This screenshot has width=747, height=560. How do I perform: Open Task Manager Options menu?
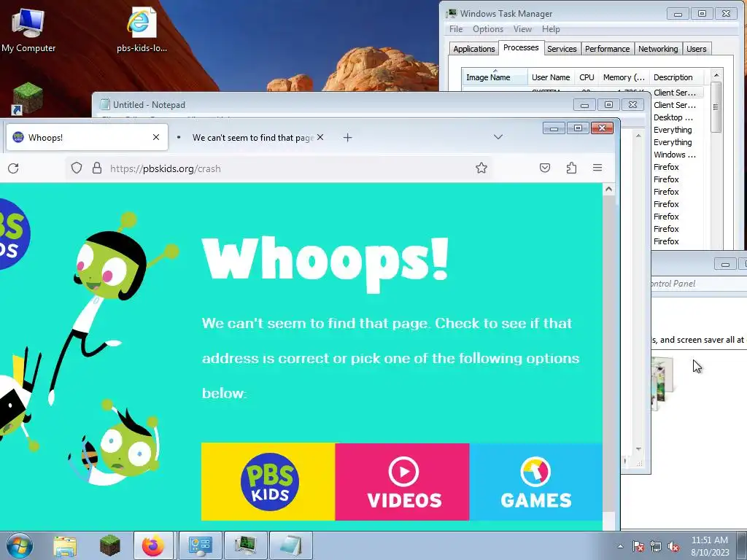tap(488, 29)
